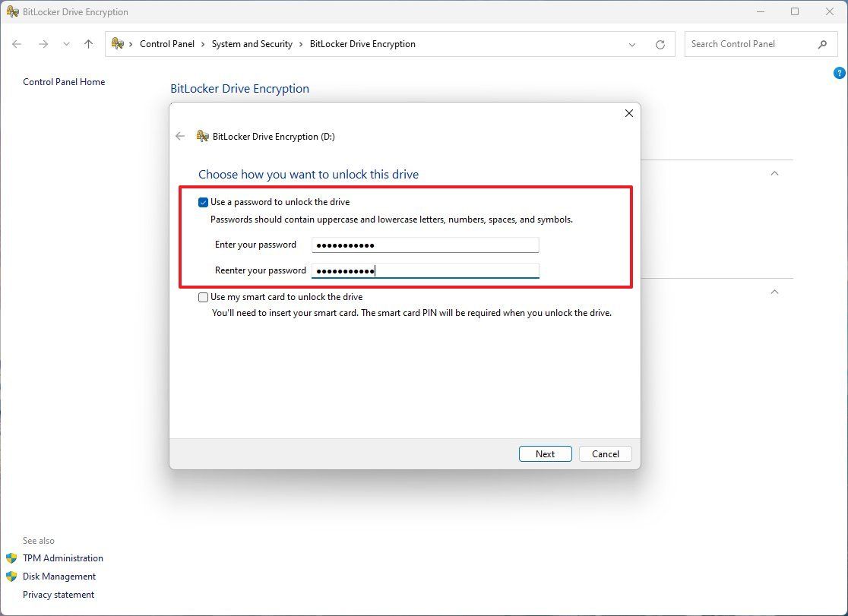Select 'Control Panel' in the breadcrumb path
This screenshot has width=848, height=616.
point(167,44)
